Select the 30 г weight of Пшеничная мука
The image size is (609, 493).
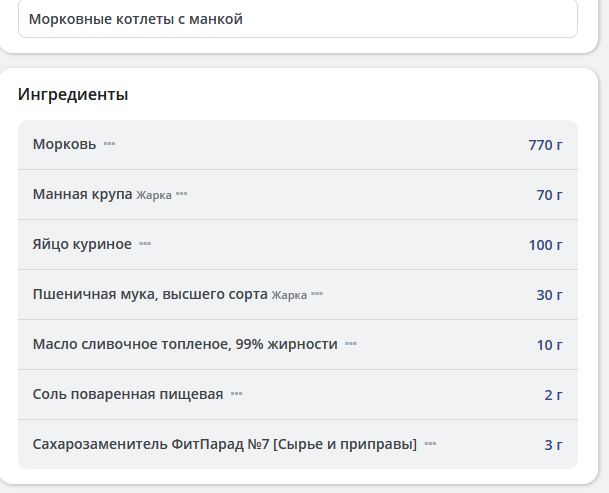(549, 295)
